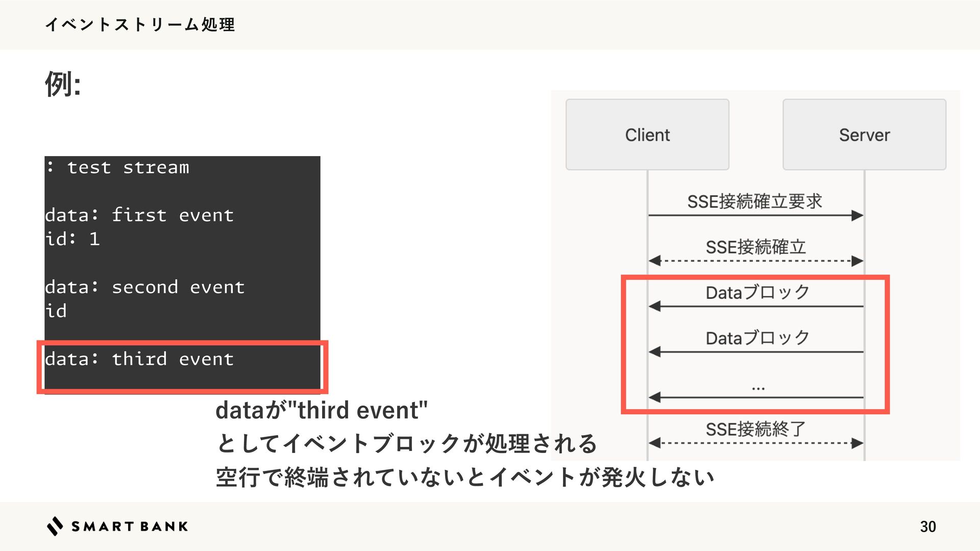Click the slide header イベントストリーム処理
The image size is (980, 551).
click(140, 24)
